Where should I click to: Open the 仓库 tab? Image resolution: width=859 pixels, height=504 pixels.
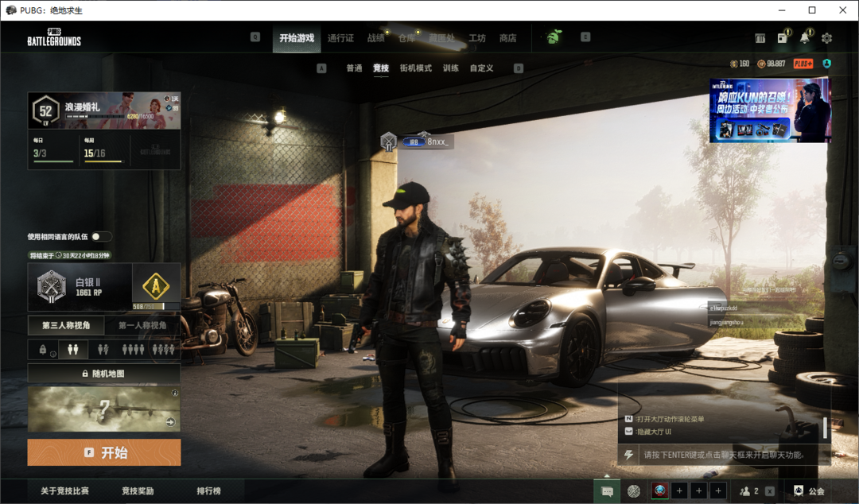pos(406,38)
